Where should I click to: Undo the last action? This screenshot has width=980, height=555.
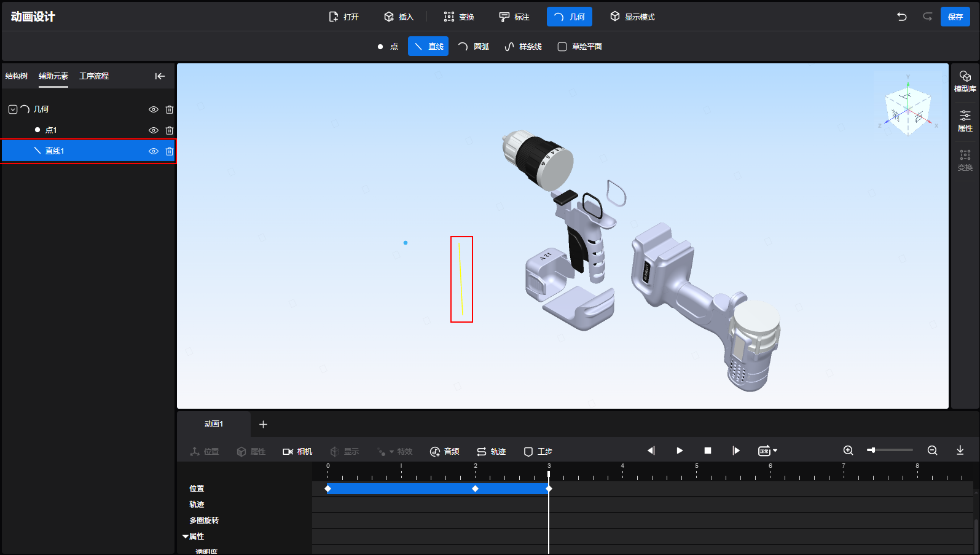pos(902,17)
